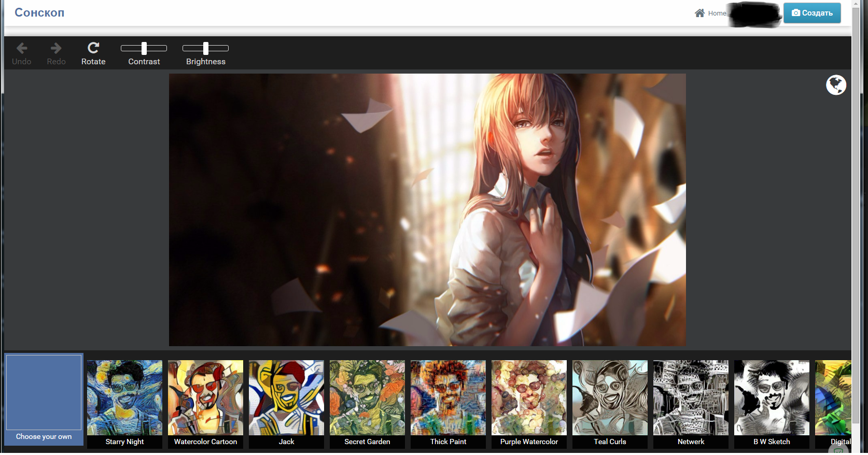The height and width of the screenshot is (455, 868).
Task: Click the Undo arrow icon
Action: pos(22,48)
